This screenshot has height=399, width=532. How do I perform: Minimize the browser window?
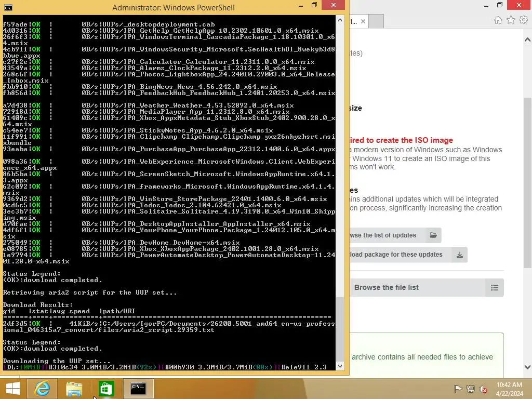coord(486,5)
